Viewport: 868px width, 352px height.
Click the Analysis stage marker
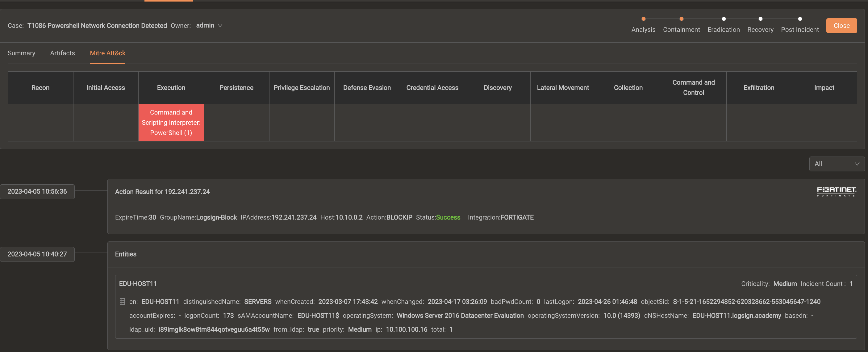[643, 19]
